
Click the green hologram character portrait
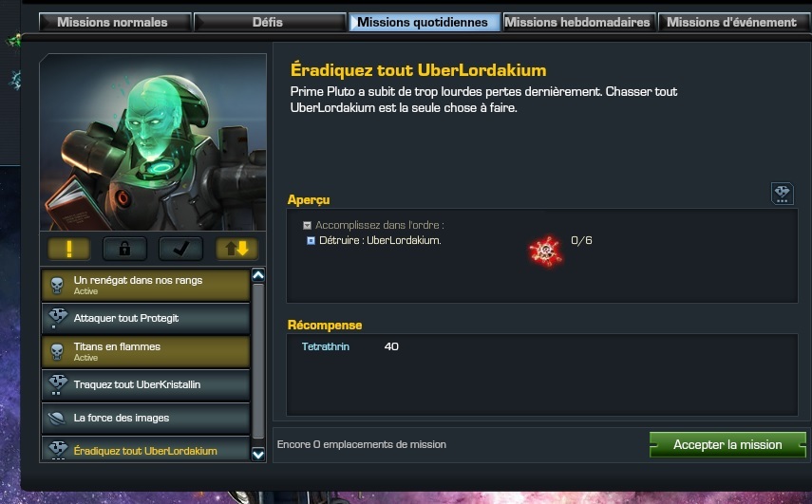click(153, 142)
